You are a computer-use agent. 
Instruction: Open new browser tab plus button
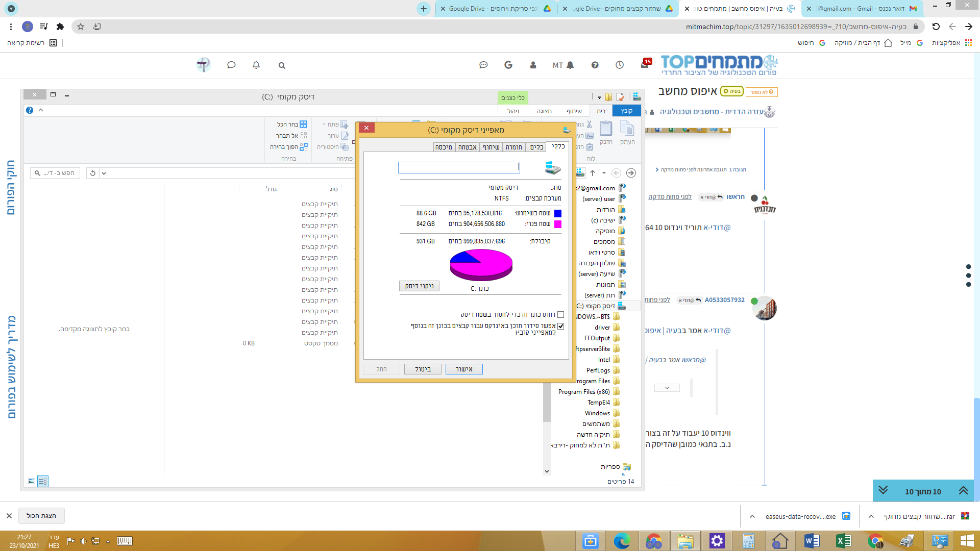point(424,9)
